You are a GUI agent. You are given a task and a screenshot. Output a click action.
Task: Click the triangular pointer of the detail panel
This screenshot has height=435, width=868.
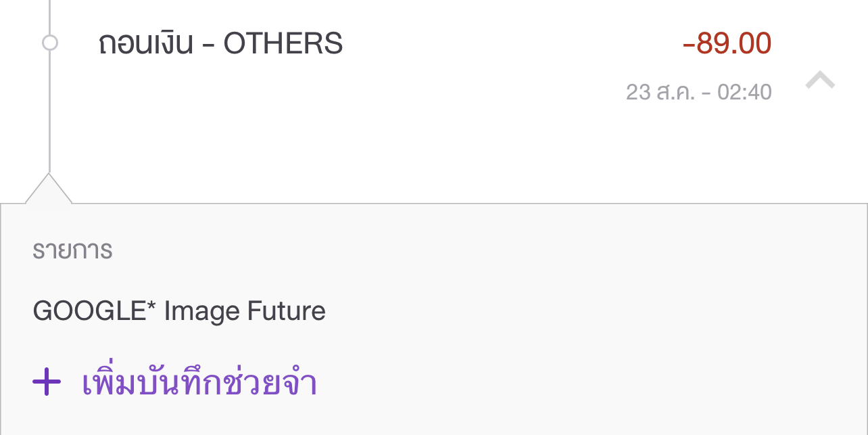pyautogui.click(x=49, y=189)
